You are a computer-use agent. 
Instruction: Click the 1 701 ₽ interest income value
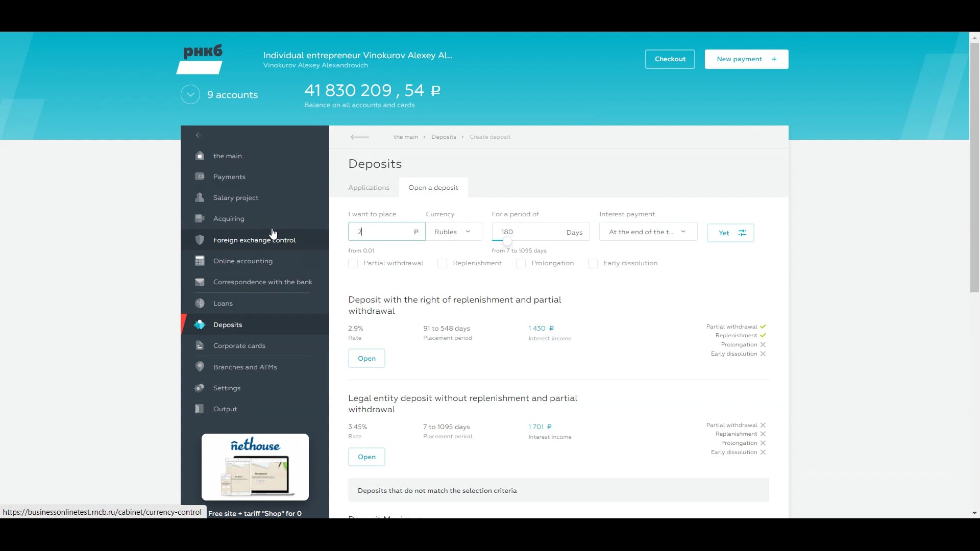(x=540, y=427)
